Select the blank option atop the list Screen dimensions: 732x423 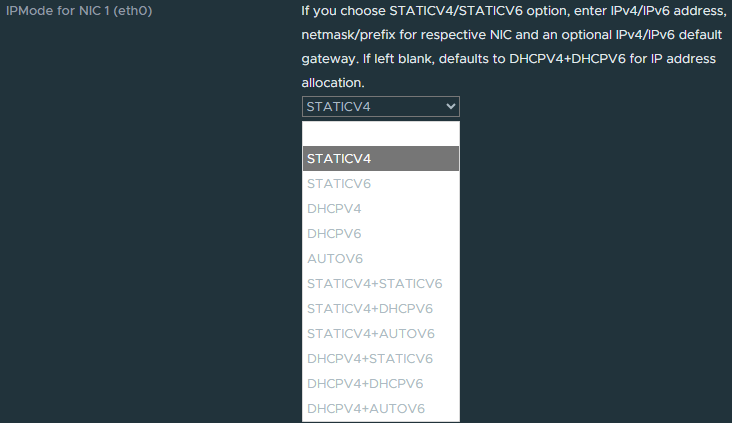coord(380,134)
